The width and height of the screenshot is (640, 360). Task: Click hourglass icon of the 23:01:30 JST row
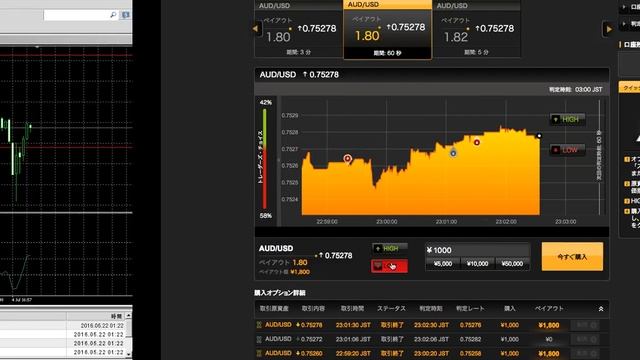pos(259,325)
